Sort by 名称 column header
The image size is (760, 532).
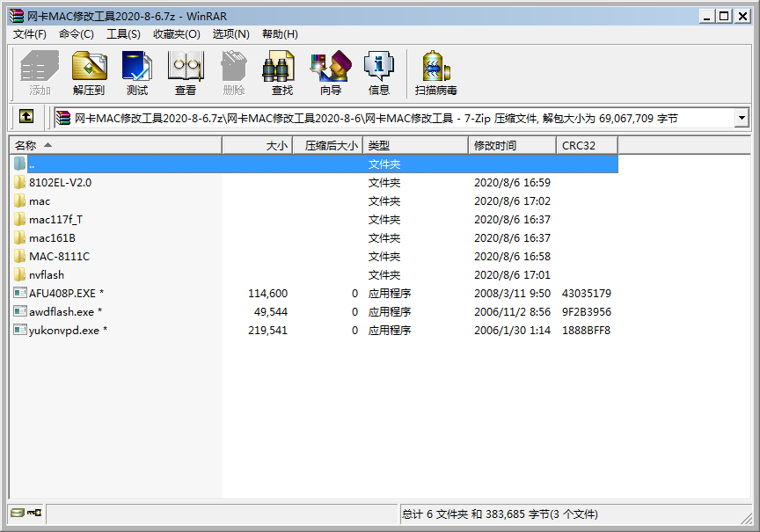pos(115,145)
